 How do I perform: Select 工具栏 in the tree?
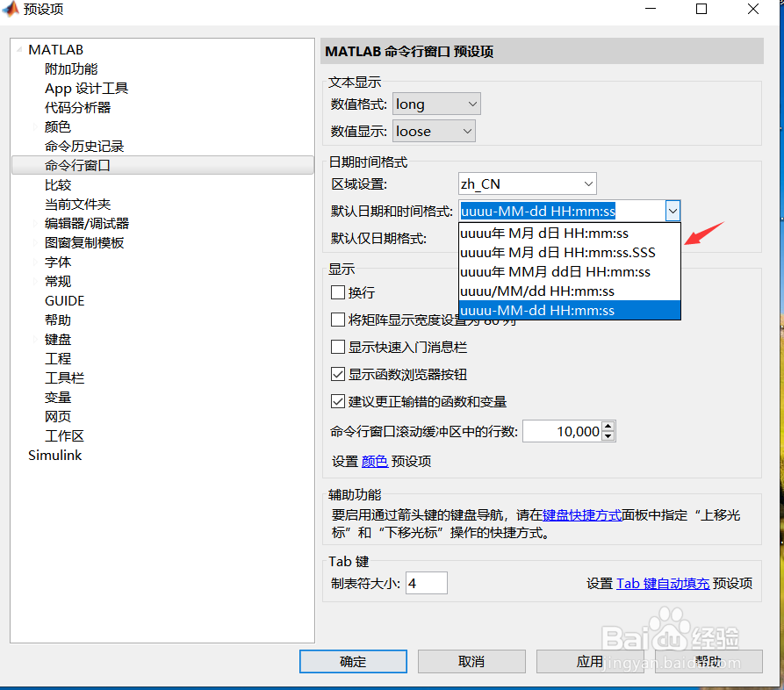tap(64, 378)
